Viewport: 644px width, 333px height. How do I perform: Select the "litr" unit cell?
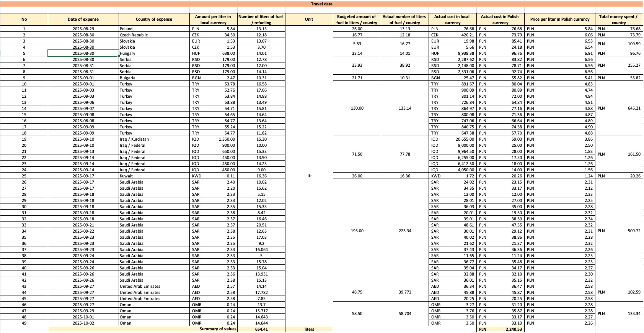(x=309, y=176)
